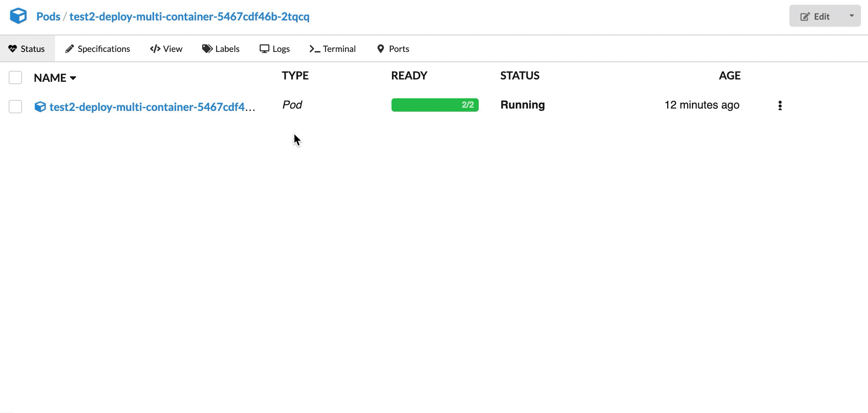
Task: Click the pod cube icon in table row
Action: click(x=40, y=107)
